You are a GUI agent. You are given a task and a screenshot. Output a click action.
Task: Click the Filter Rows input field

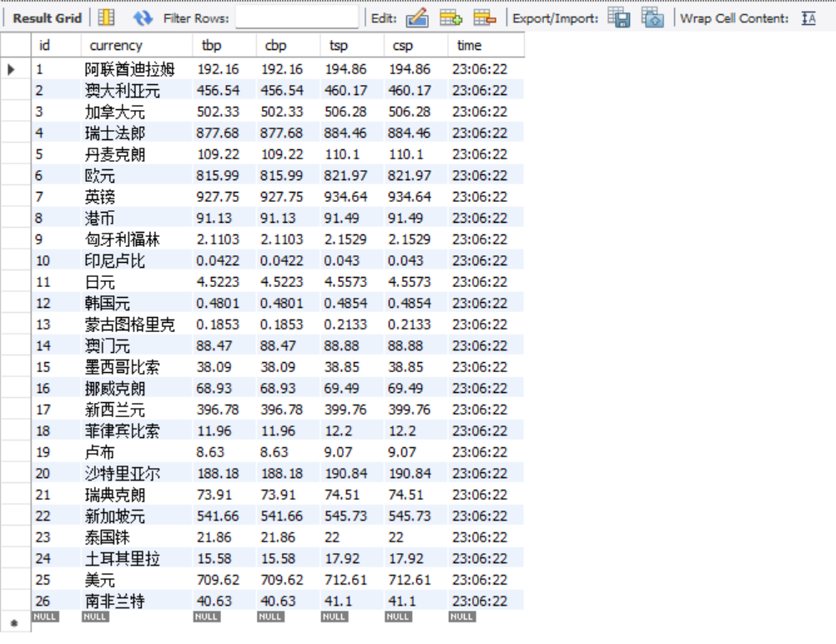[297, 18]
